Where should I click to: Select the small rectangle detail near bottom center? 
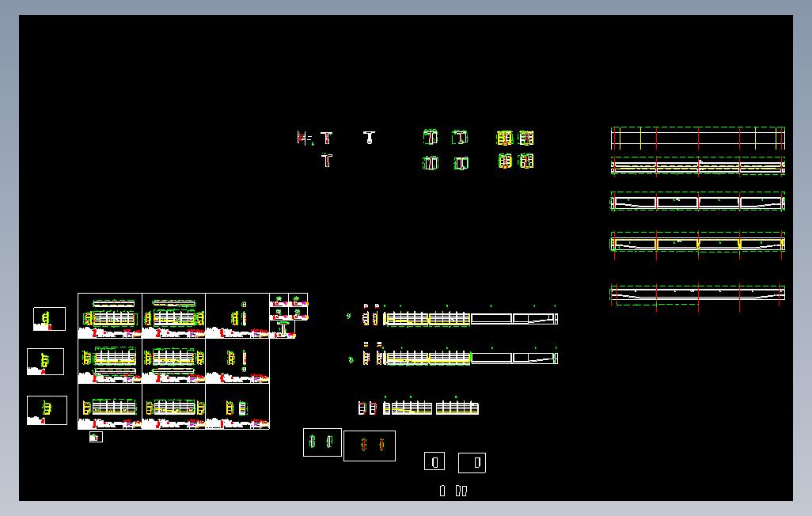[x=434, y=462]
